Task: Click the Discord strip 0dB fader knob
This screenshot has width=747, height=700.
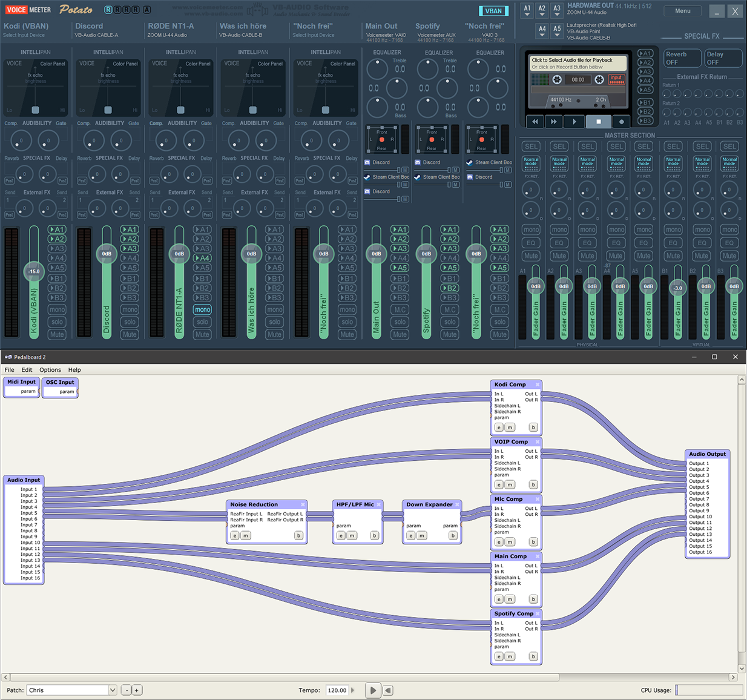Action: tap(107, 253)
